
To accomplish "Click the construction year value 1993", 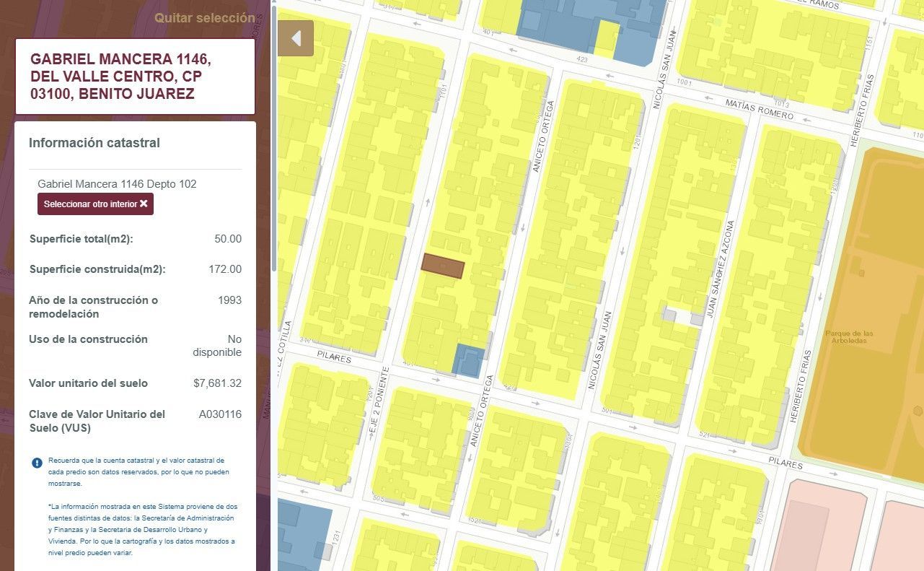I will click(x=229, y=300).
